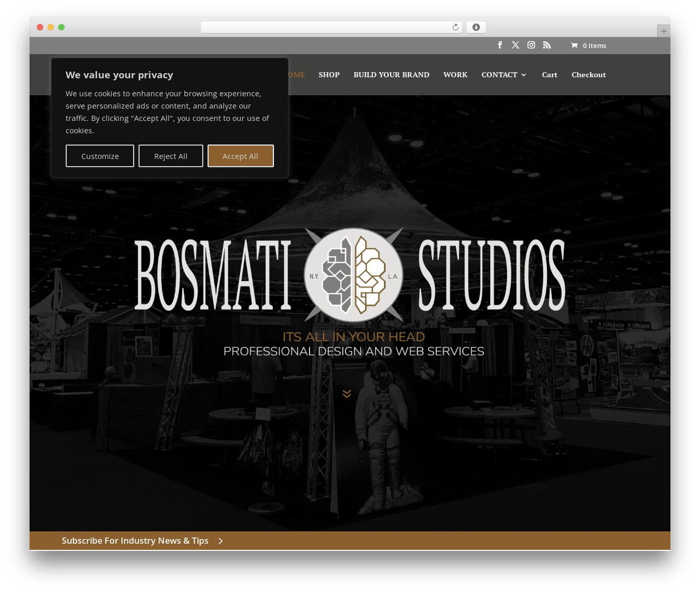Click the Accept All cookies button

241,156
